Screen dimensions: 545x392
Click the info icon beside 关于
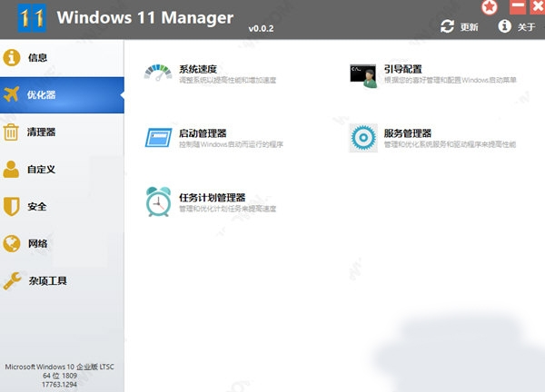coord(504,26)
